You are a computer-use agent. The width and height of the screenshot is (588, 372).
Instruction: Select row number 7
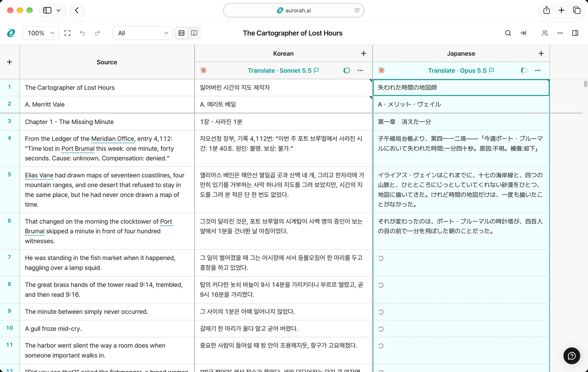click(x=9, y=257)
